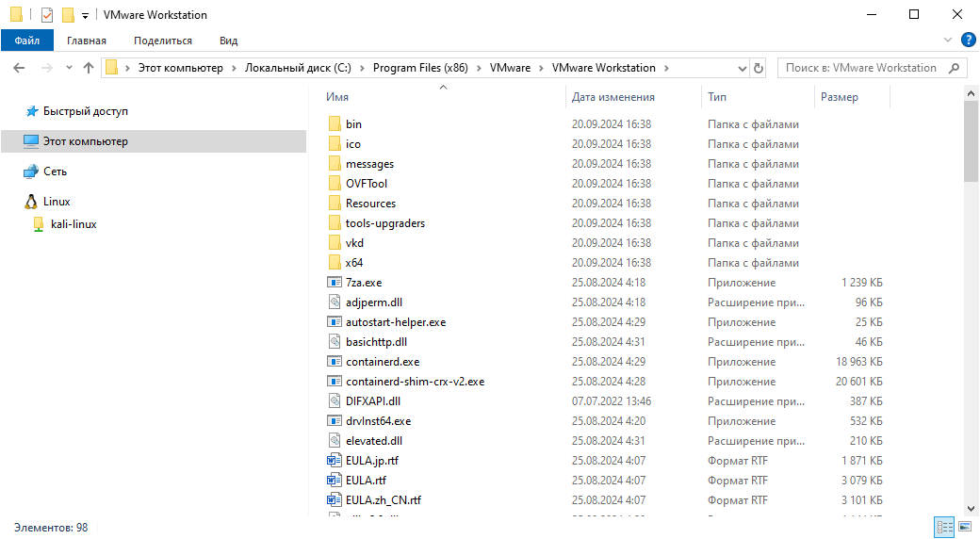Select the file name containerd-shim-crx-v2.exe

pyautogui.click(x=415, y=382)
